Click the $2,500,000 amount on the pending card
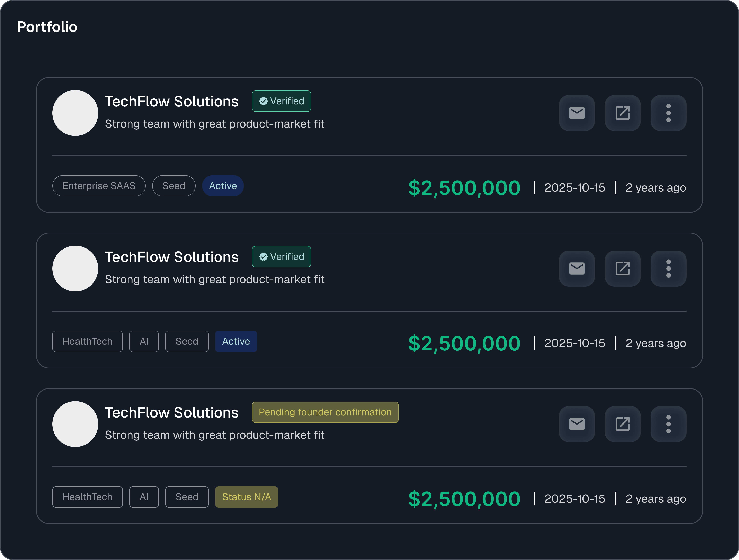Image resolution: width=739 pixels, height=560 pixels. pyautogui.click(x=464, y=499)
